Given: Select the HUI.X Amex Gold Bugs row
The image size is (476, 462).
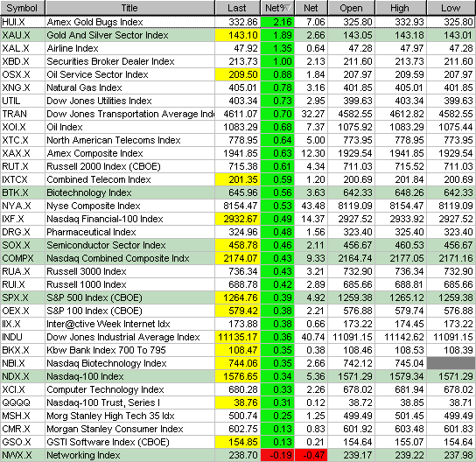Looking at the screenshot, I should click(238, 22).
